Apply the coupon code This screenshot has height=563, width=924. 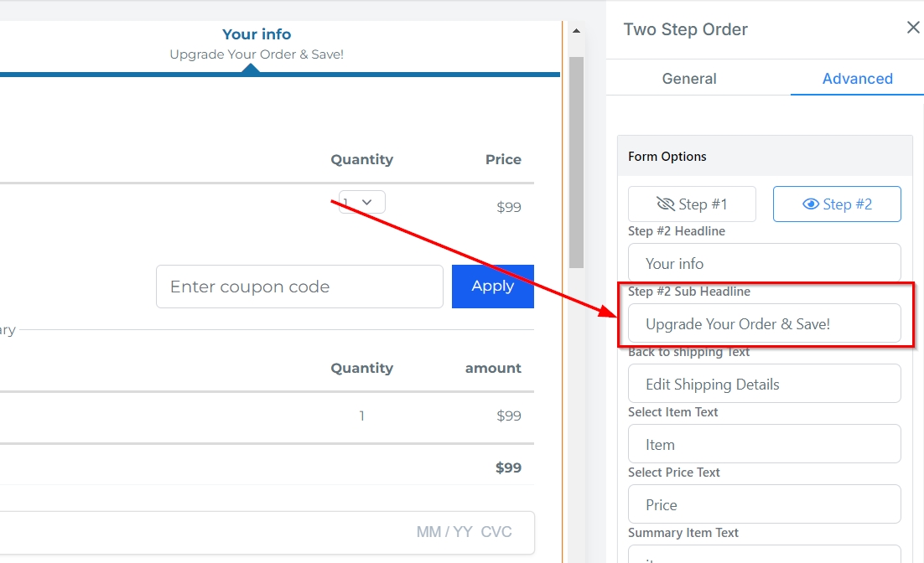[492, 287]
